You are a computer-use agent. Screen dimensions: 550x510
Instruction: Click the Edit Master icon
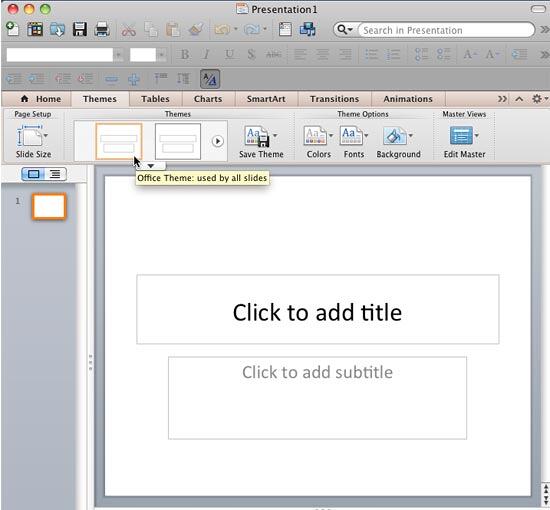click(461, 136)
